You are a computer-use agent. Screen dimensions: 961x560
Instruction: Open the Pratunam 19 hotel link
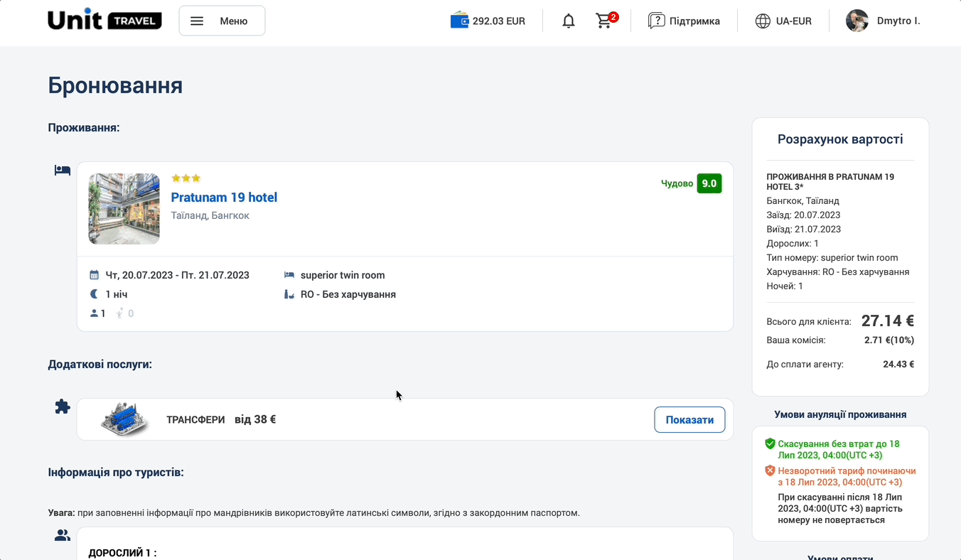pos(224,198)
